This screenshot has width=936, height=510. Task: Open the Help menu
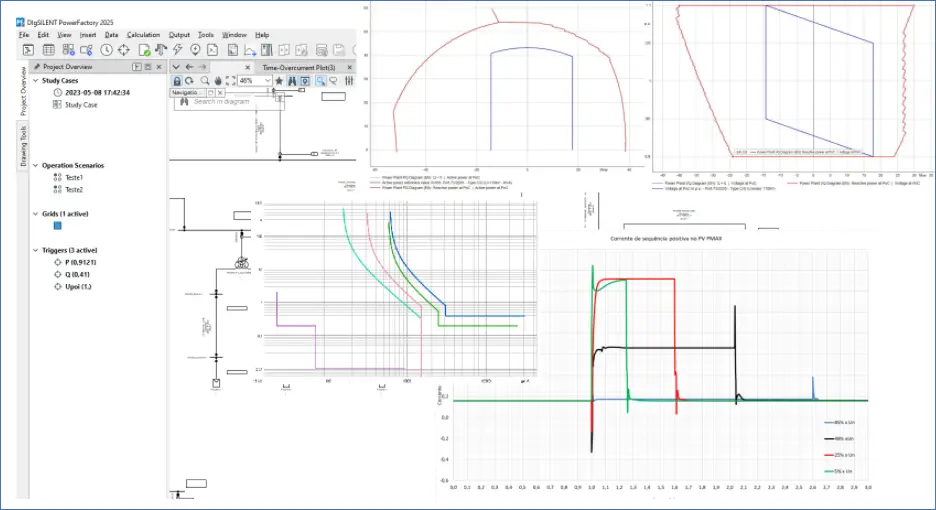(x=262, y=35)
